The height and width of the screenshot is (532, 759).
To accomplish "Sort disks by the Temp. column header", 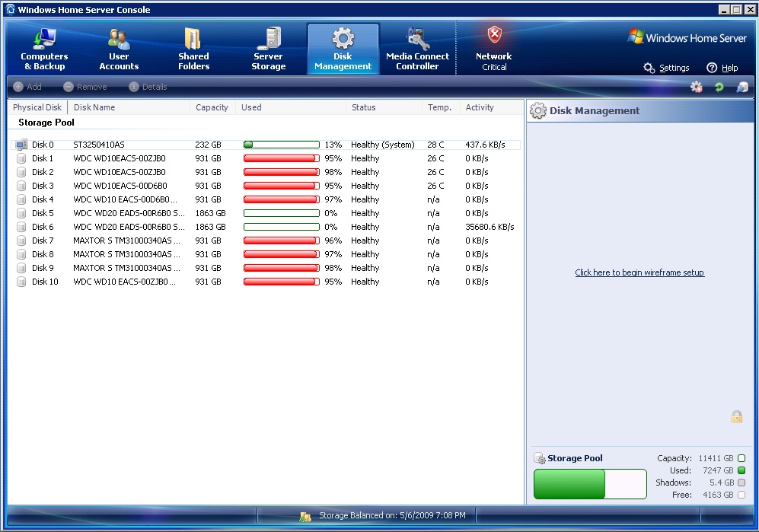I will (x=439, y=107).
